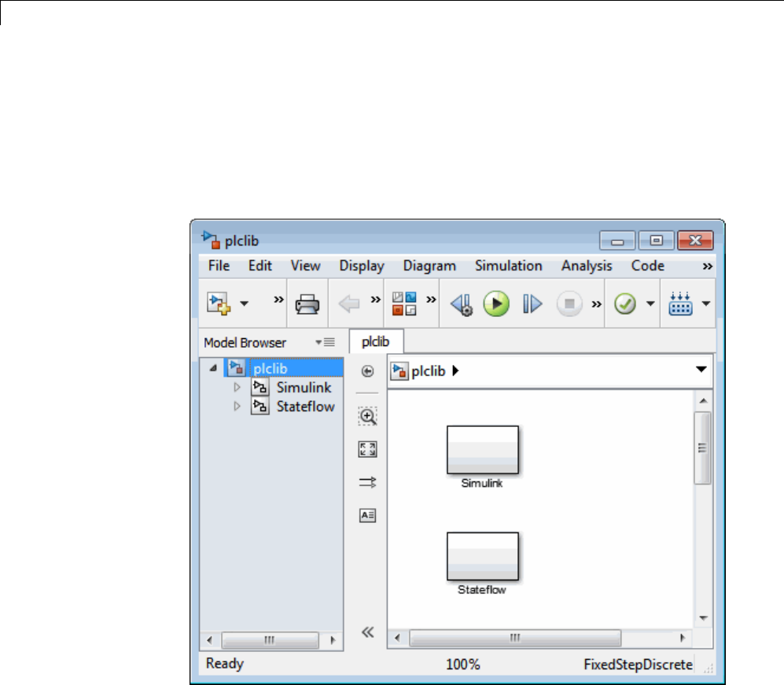
Task: Open the checkmark advisor dropdown arrow
Action: [x=650, y=304]
